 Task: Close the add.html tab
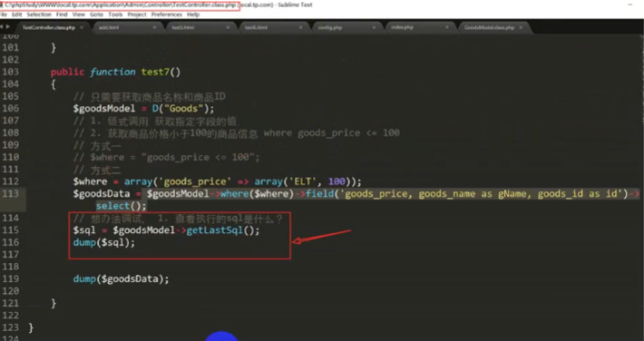click(x=154, y=27)
